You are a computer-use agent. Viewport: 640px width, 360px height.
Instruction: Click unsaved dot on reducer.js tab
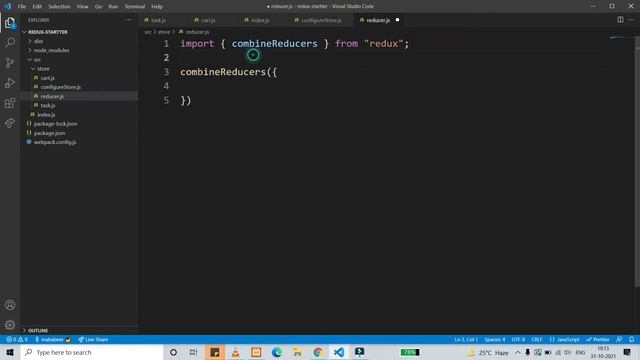pyautogui.click(x=397, y=20)
